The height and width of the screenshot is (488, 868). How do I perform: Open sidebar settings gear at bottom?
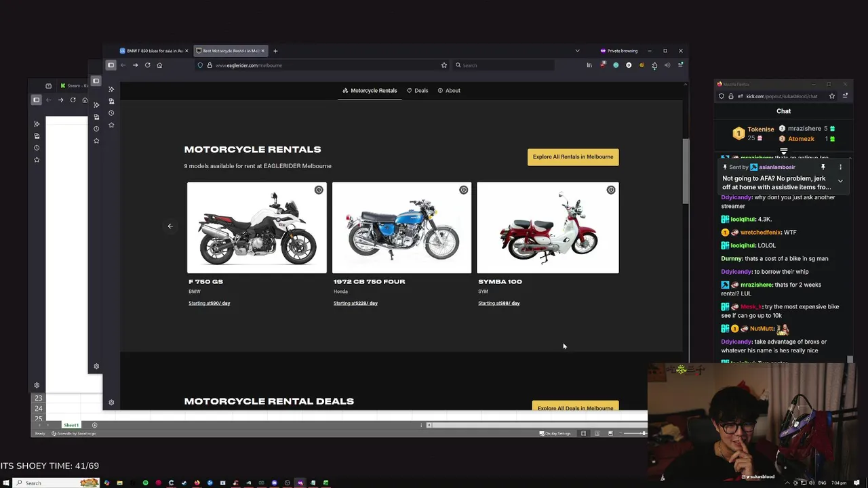click(x=111, y=402)
